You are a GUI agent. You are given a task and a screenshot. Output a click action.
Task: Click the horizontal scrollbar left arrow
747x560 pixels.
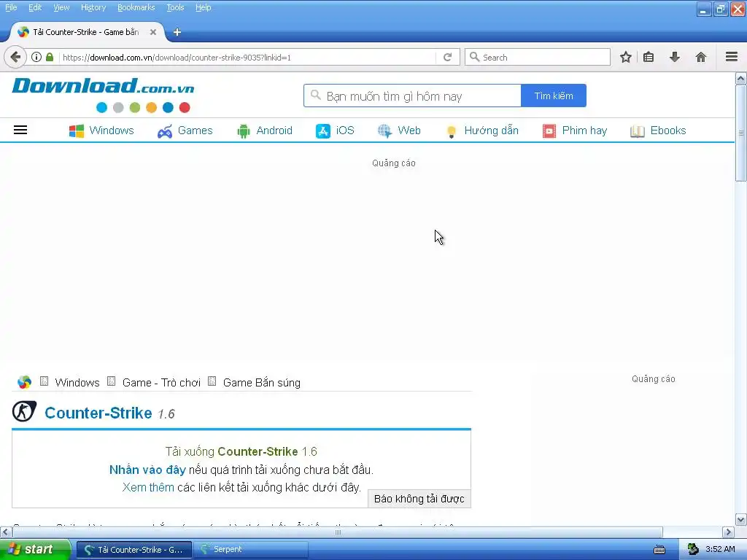click(x=6, y=532)
